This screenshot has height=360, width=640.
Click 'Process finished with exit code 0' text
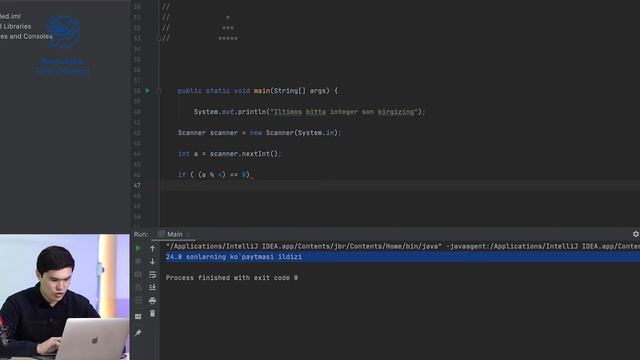pyautogui.click(x=232, y=278)
